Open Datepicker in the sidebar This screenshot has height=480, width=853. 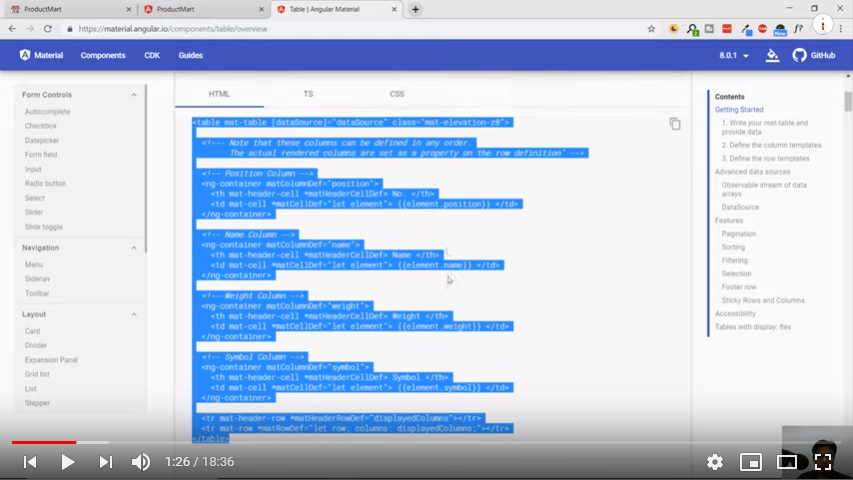pyautogui.click(x=44, y=141)
